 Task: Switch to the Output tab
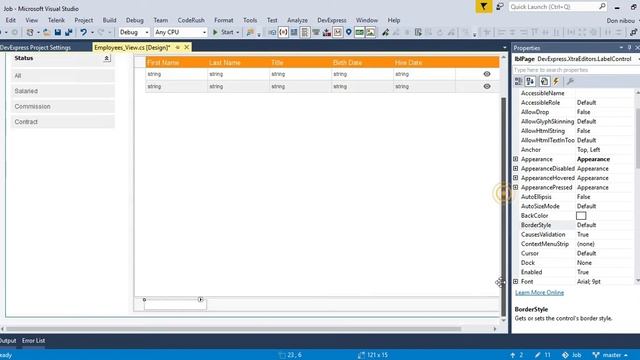tap(8, 340)
